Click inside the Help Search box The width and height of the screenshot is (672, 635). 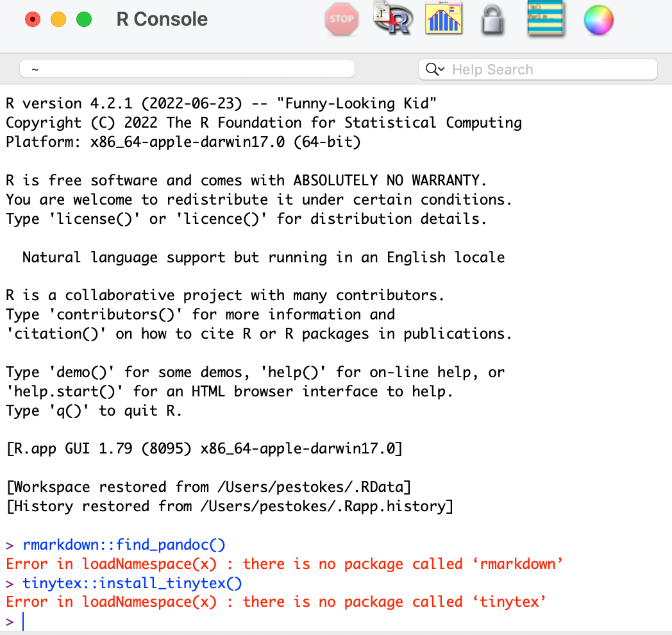tap(538, 69)
